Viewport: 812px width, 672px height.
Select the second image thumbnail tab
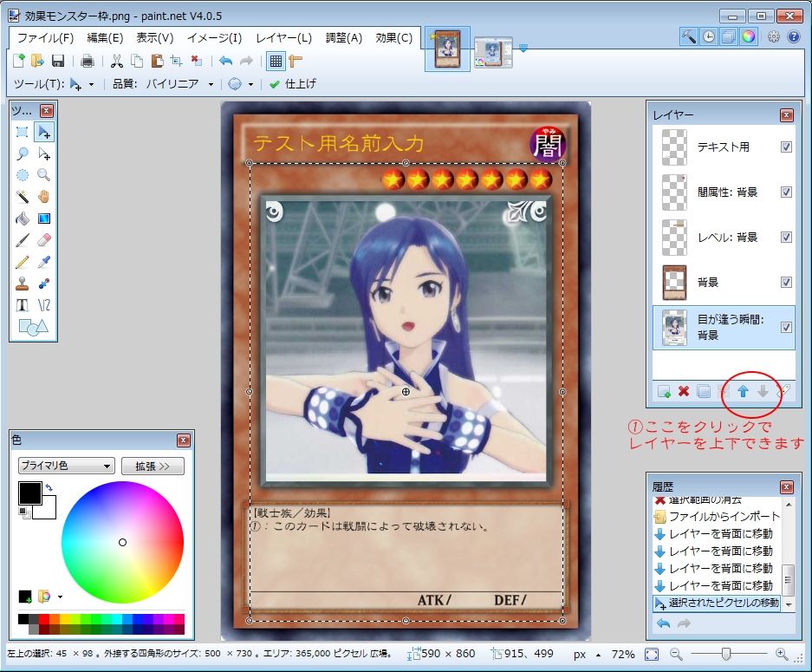tap(493, 52)
